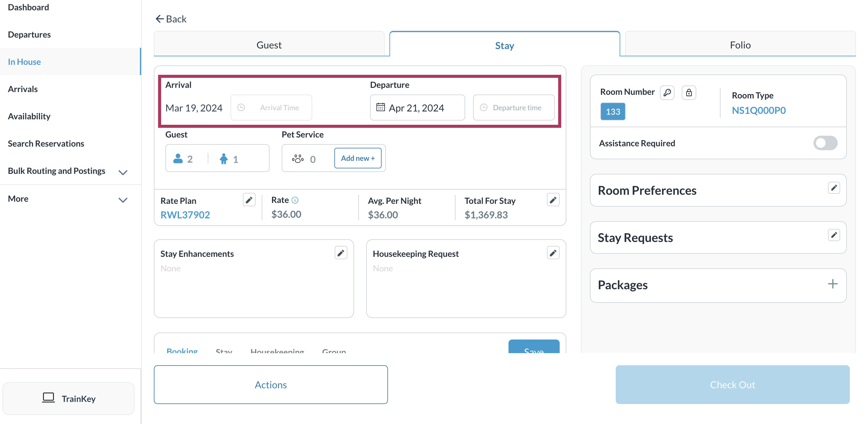Toggle the Assistance Required switch
The image size is (868, 424).
point(825,143)
